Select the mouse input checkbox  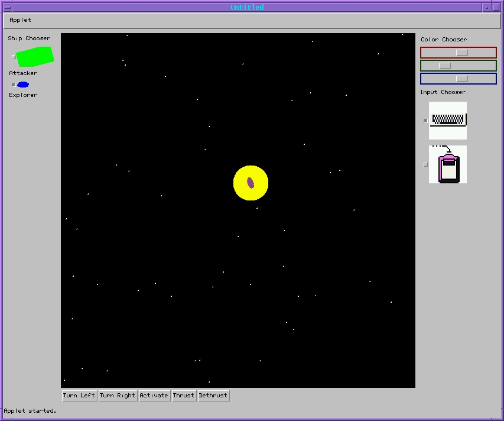coord(425,164)
